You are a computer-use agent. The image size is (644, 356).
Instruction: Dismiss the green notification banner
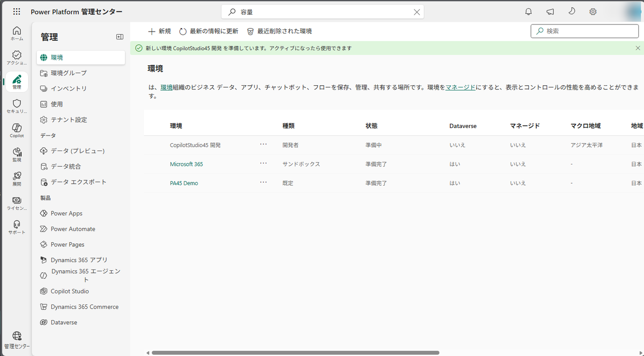point(638,48)
